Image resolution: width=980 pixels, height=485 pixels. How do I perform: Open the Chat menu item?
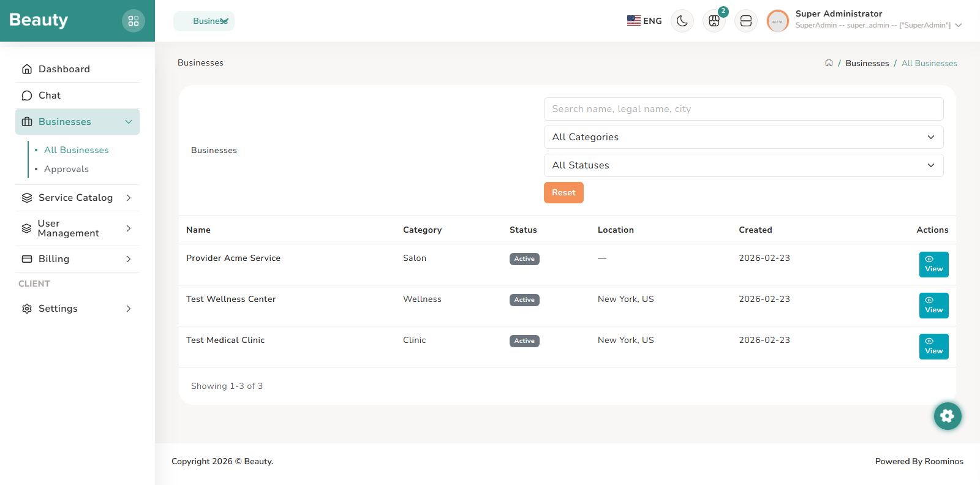tap(77, 96)
